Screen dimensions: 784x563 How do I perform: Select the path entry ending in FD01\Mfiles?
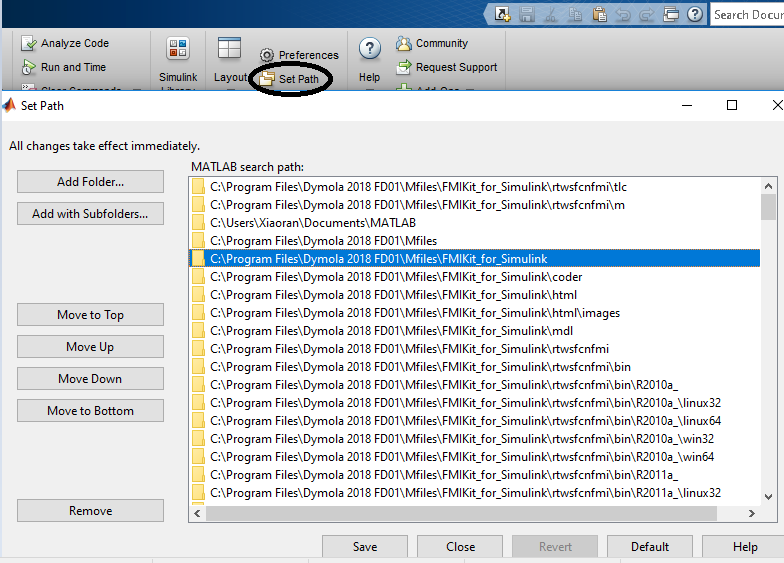[x=474, y=241]
